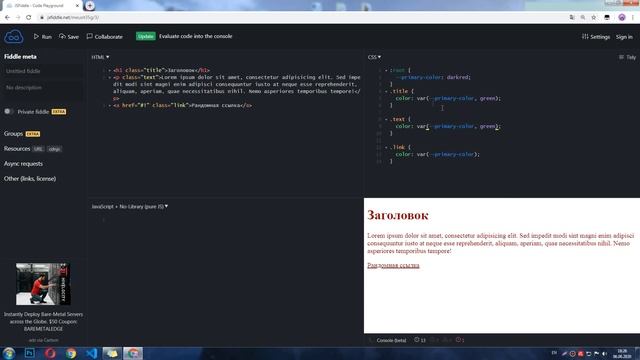640x360 pixels.
Task: Open the CSS language dropdown
Action: pyautogui.click(x=374, y=57)
